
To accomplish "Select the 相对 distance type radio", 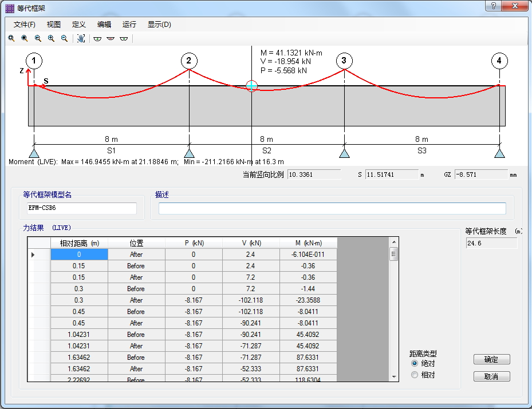I will coord(414,375).
